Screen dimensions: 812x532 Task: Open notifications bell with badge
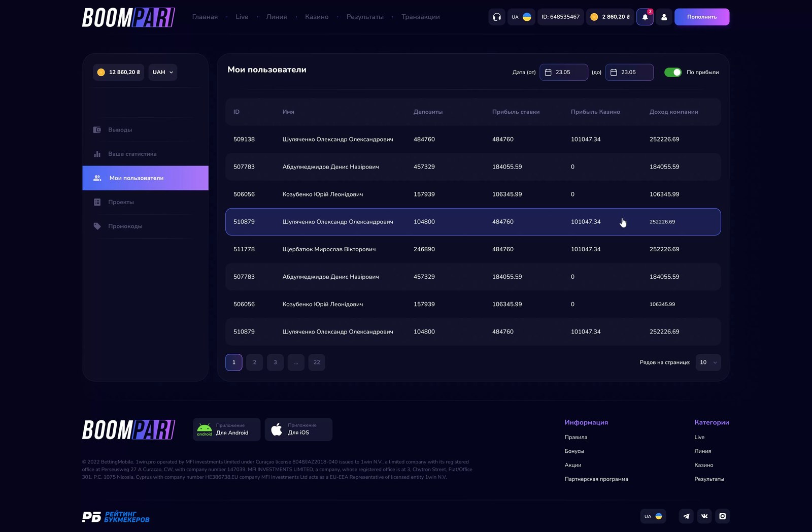click(645, 17)
